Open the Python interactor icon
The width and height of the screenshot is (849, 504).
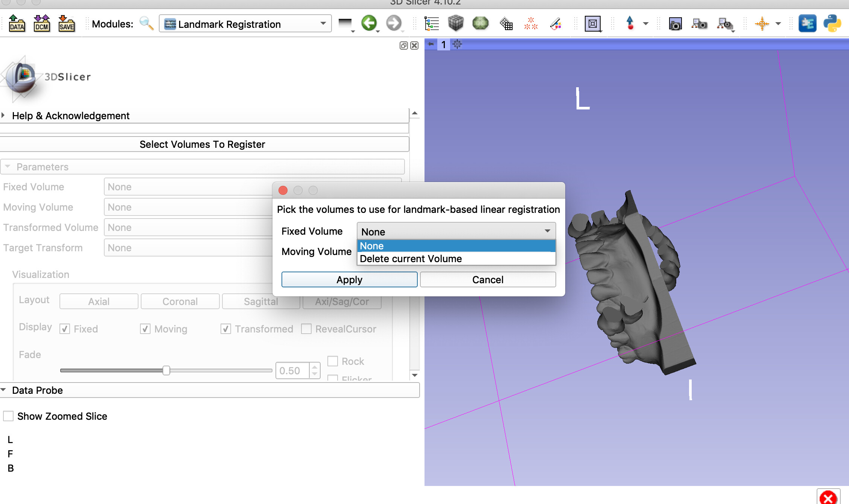832,24
